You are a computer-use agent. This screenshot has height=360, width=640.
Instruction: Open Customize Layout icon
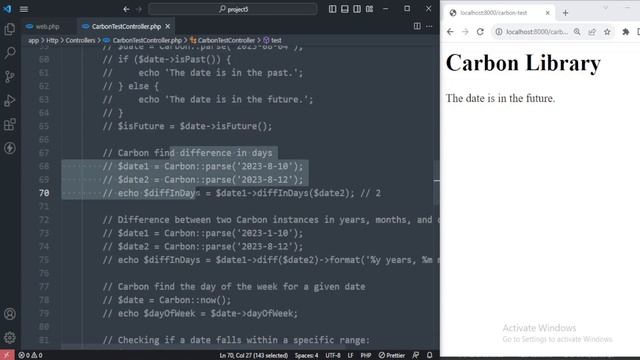tap(369, 9)
